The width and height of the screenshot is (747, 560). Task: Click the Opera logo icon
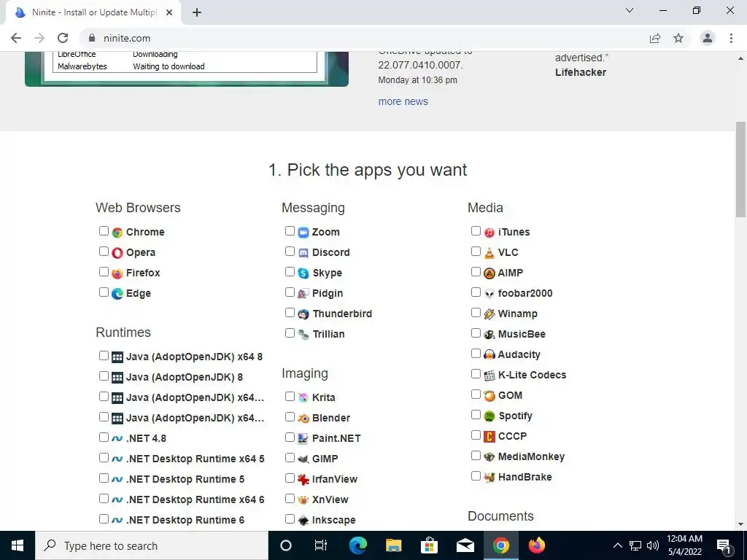click(x=117, y=253)
